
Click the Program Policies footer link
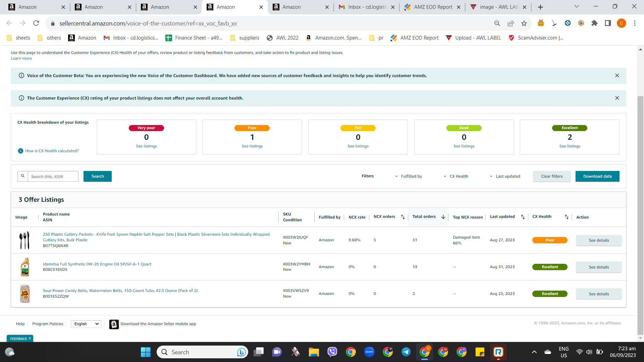click(48, 324)
